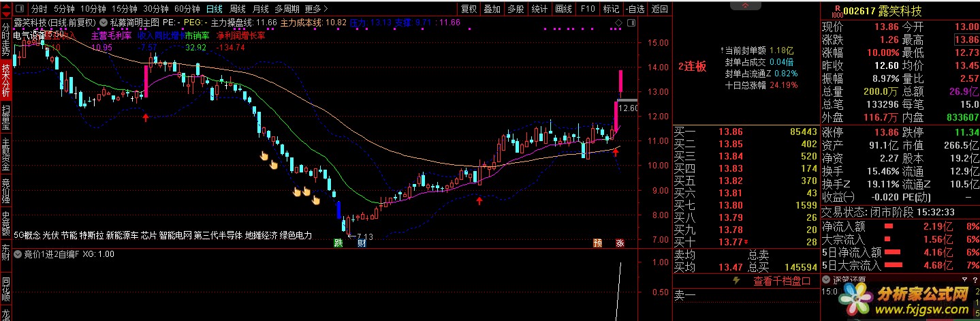This screenshot has height=321, width=980.
Task: Click the 主营毛利率 indicator label
Action: (111, 35)
